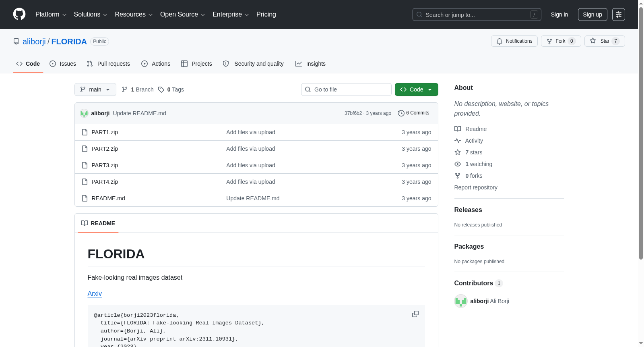Image resolution: width=644 pixels, height=347 pixels.
Task: Click the eye icon beside 1 watching
Action: click(458, 164)
